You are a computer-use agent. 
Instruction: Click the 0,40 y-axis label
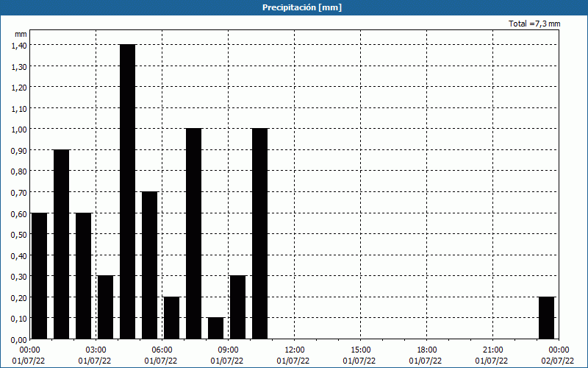19,255
